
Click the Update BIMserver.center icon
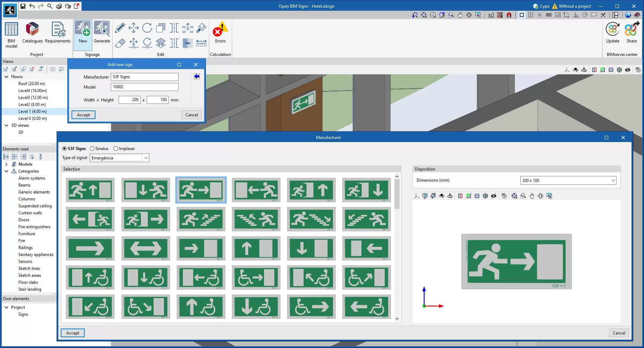pos(613,32)
